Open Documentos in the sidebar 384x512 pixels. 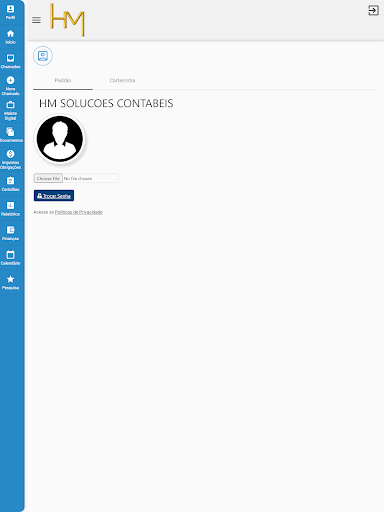coord(10,135)
